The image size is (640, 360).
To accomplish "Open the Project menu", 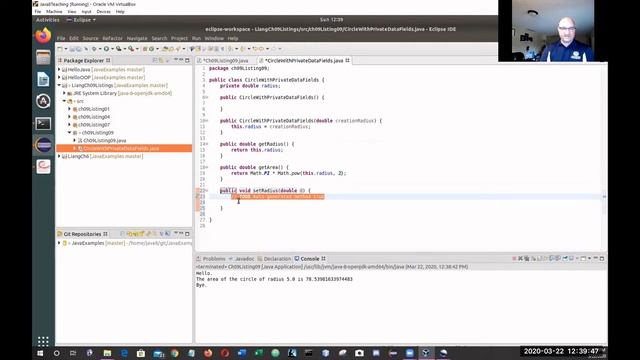I will [179, 38].
